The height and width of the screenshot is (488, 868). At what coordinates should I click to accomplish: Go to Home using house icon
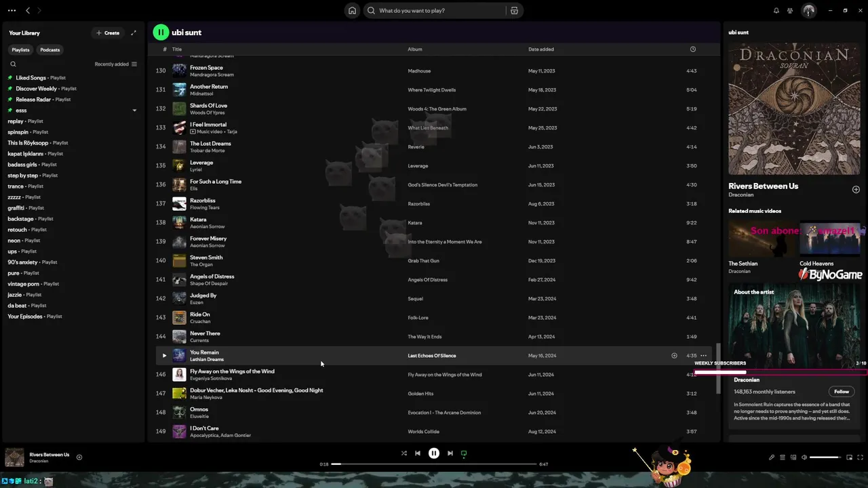[352, 10]
